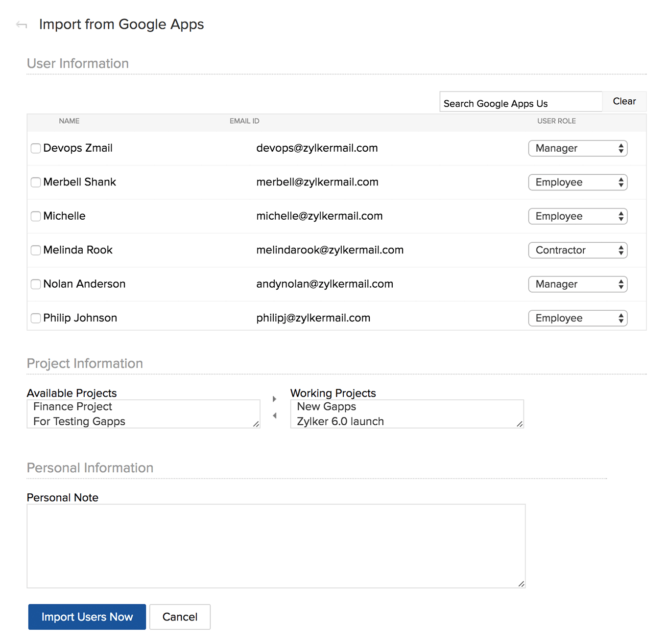
Task: Select Zylker 6.0 launch in Working Projects
Action: (340, 421)
